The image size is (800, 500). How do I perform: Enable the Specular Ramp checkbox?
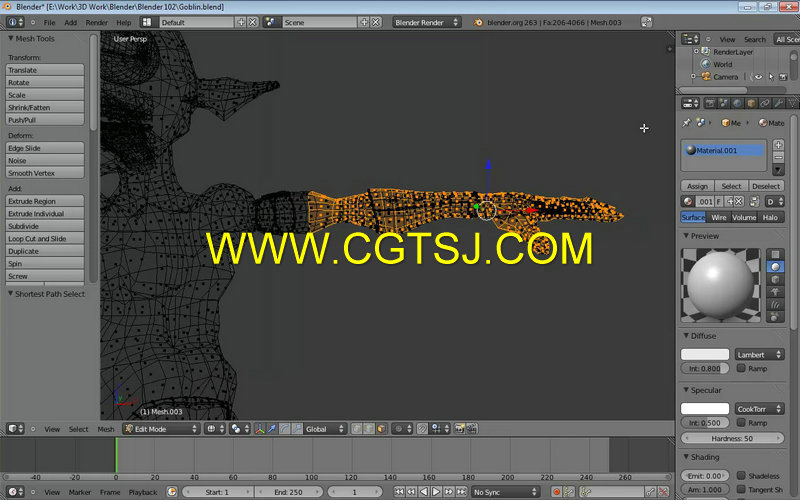coord(741,422)
